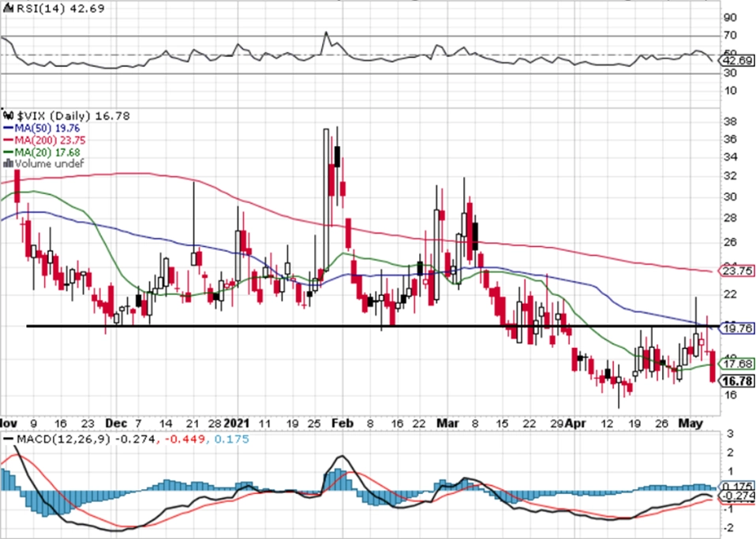Click the candlestick icon beside $VIX title
This screenshot has width=756, height=539.
pyautogui.click(x=9, y=116)
